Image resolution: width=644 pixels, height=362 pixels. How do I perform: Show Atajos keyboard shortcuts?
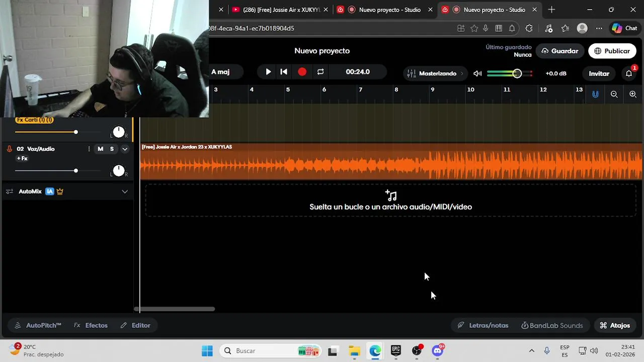[x=615, y=325]
